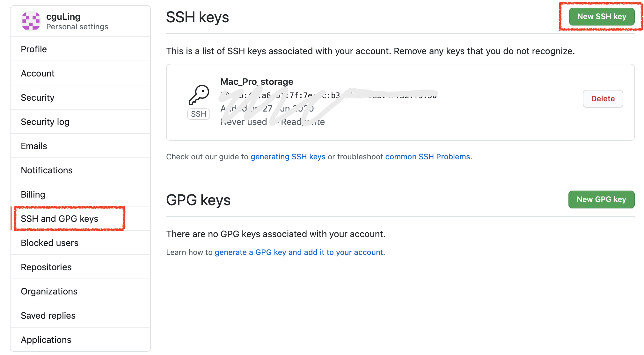Click the New GPG key button

pos(601,199)
